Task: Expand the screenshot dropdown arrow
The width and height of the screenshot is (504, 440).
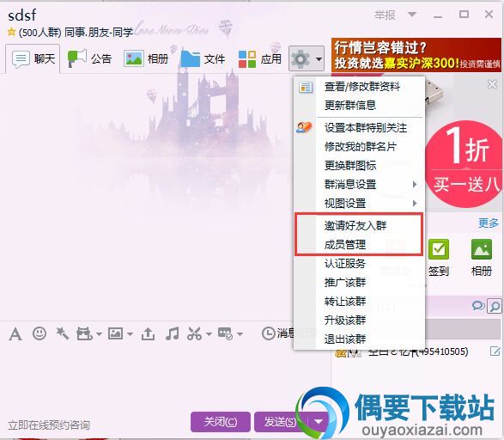Action: tap(209, 334)
